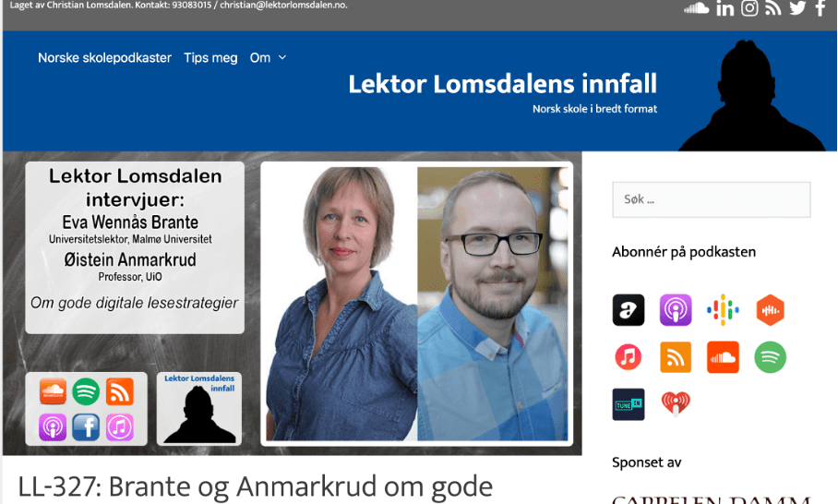Open the Instagram icon in header

coord(749,8)
